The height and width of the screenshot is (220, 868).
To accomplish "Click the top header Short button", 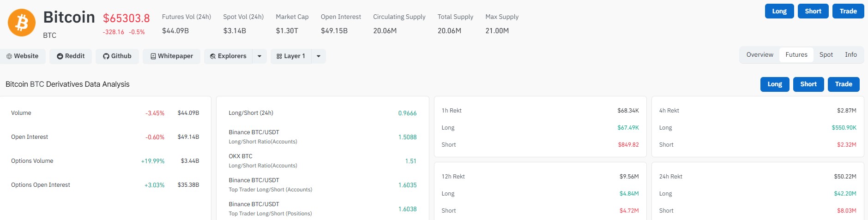I will tap(813, 11).
